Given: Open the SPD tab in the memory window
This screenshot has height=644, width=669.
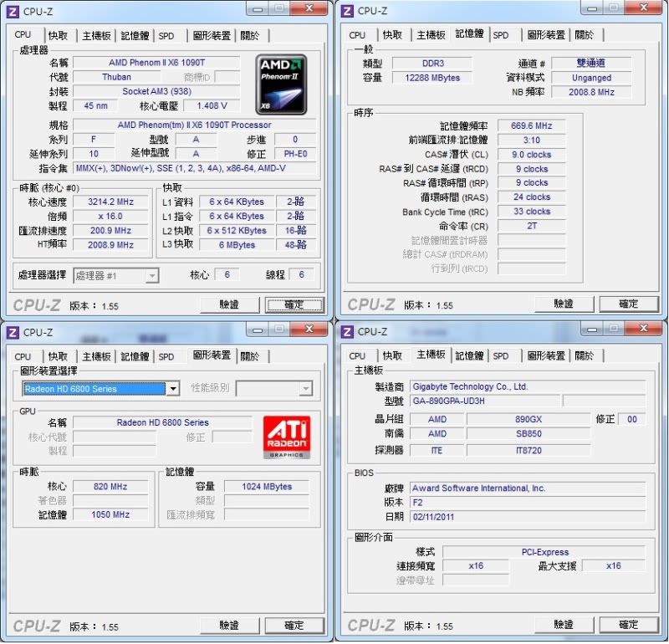Looking at the screenshot, I should (501, 35).
